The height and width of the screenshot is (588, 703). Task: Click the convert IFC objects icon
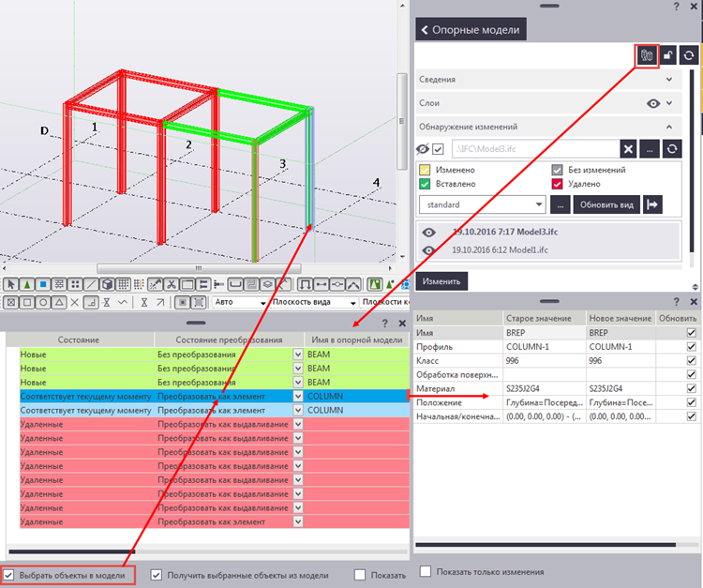[647, 56]
